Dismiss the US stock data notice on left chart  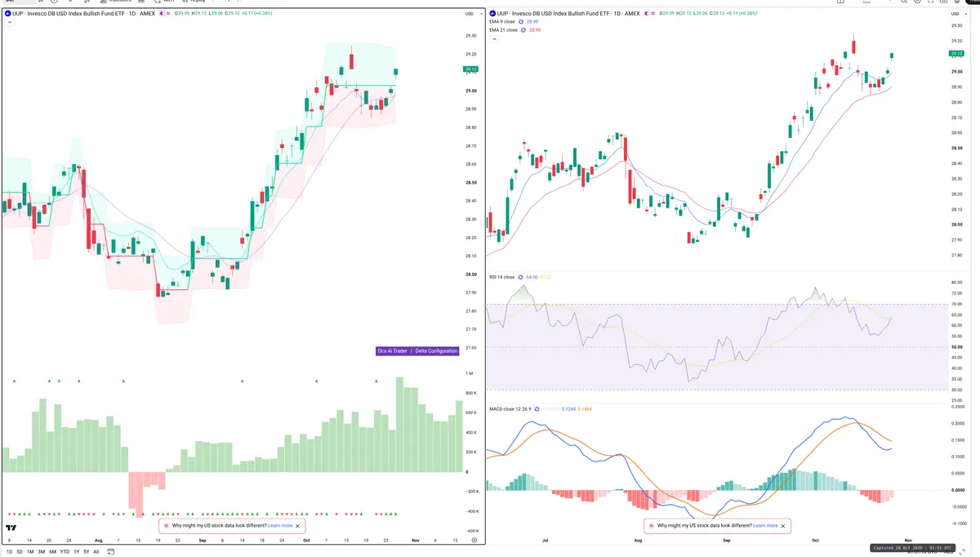298,526
